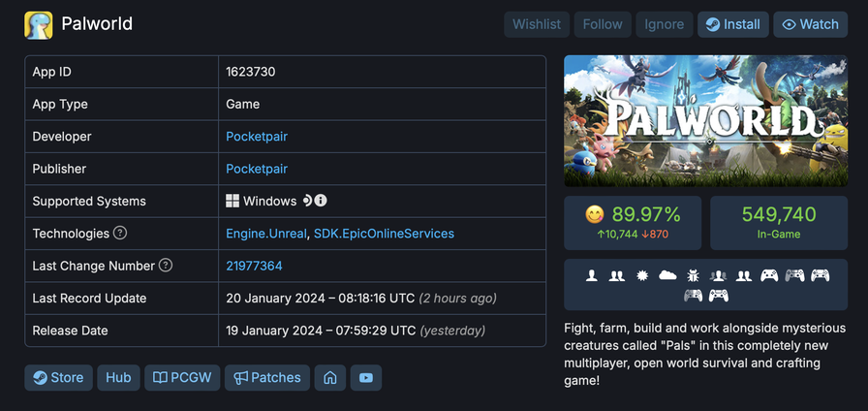Open the Engine.Unreal technology link
Viewport: 868px width, 411px height.
coord(266,234)
